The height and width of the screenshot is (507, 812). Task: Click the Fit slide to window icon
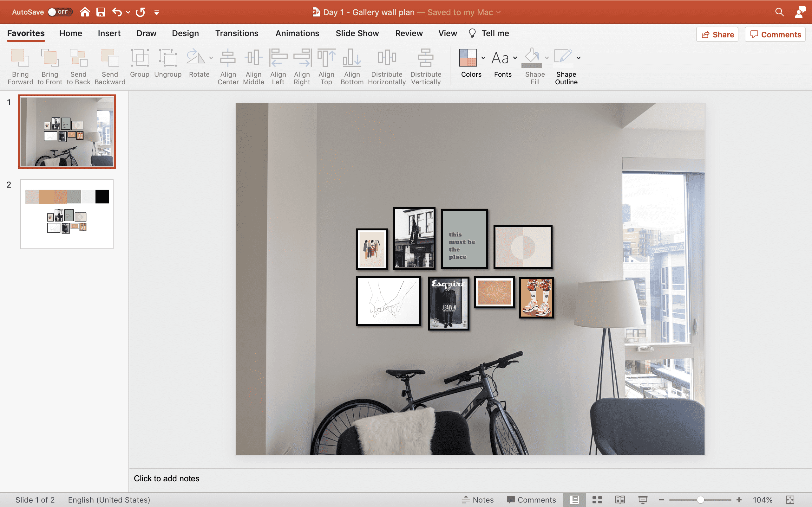pos(790,500)
